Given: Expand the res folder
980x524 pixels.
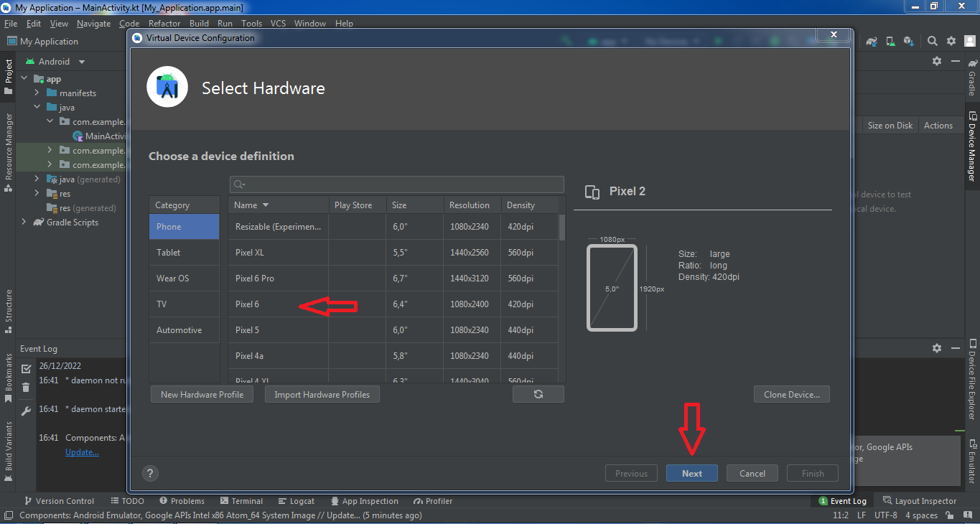Looking at the screenshot, I should point(37,194).
